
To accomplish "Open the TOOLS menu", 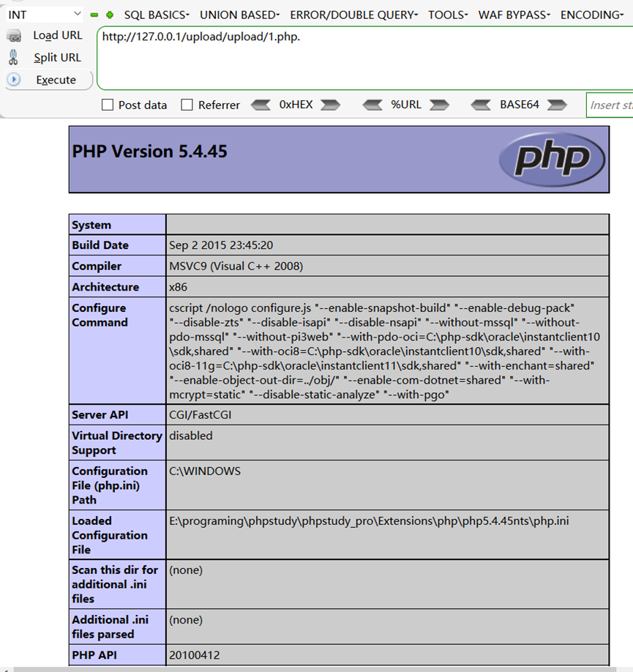I will coord(448,15).
